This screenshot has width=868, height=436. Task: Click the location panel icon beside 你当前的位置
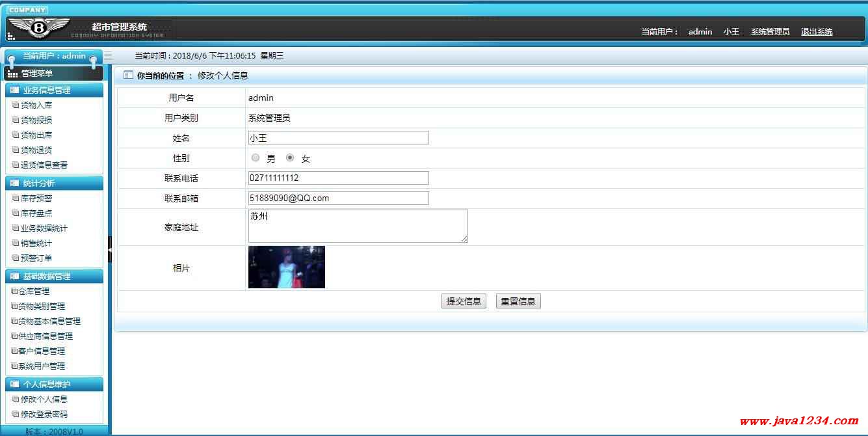pos(128,75)
